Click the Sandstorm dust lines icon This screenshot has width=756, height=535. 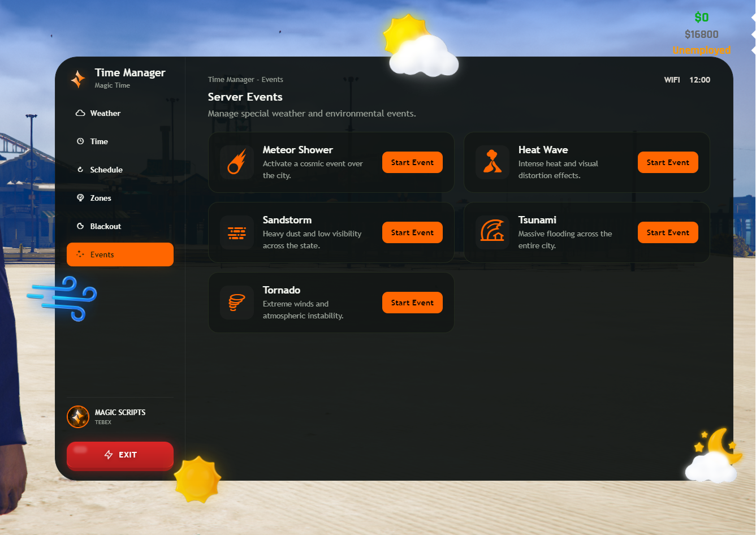pos(237,232)
